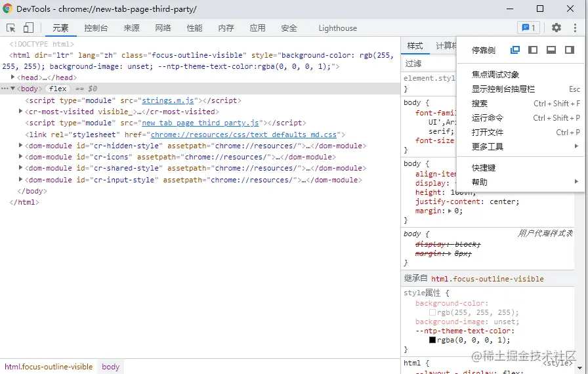Dock DevTools to the bottom

(551, 50)
